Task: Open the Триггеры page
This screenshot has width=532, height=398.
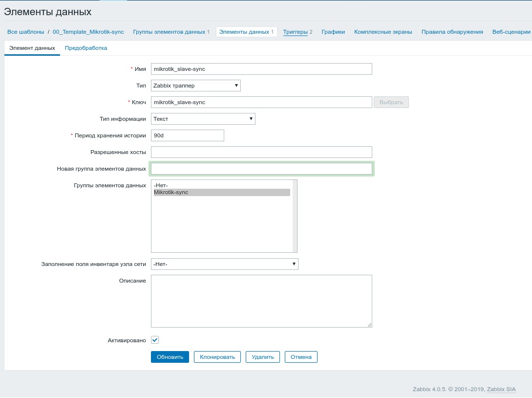Action: tap(295, 32)
